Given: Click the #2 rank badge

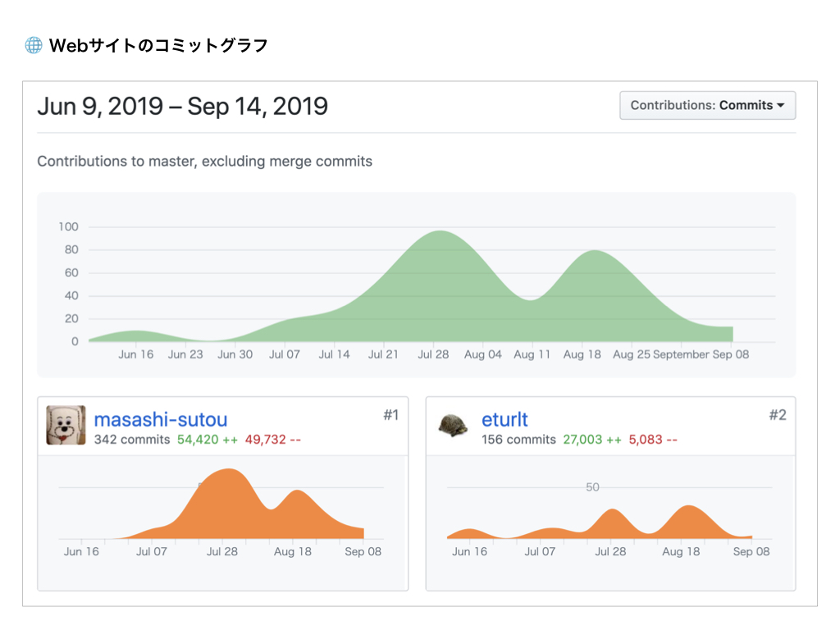Looking at the screenshot, I should [x=778, y=415].
